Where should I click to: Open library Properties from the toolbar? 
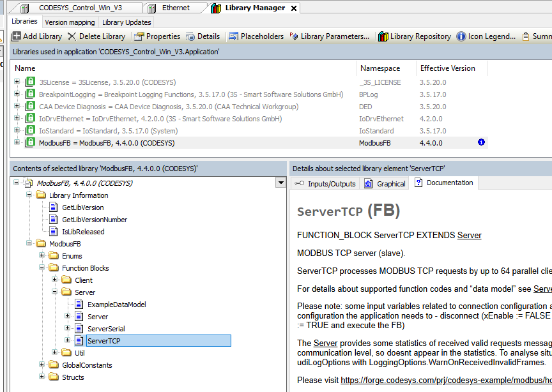(x=157, y=36)
